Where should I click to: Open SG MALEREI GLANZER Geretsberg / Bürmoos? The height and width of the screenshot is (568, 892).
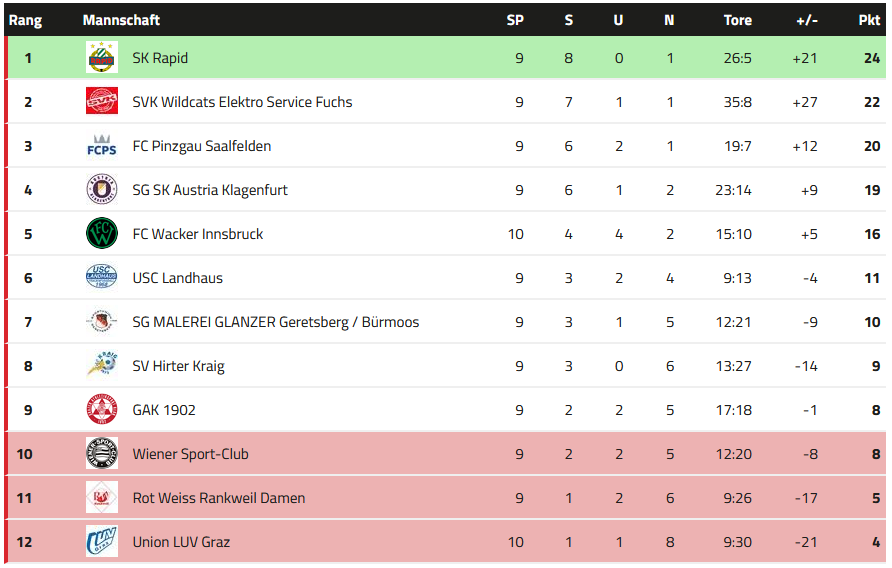[x=275, y=322]
